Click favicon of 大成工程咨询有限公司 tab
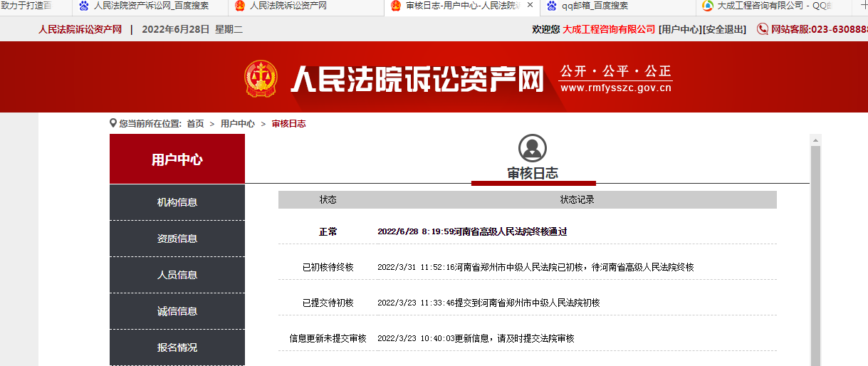868x366 pixels. (x=707, y=6)
